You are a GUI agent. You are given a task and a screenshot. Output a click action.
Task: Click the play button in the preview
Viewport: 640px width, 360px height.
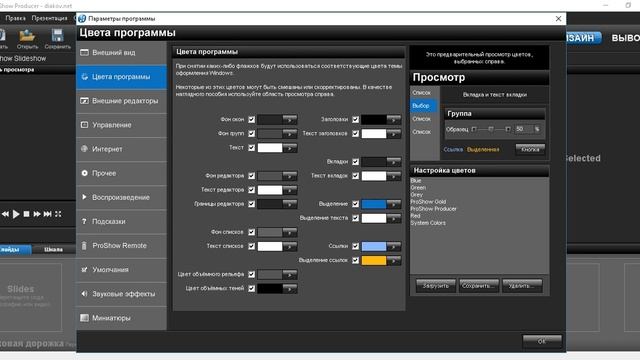[x=16, y=214]
